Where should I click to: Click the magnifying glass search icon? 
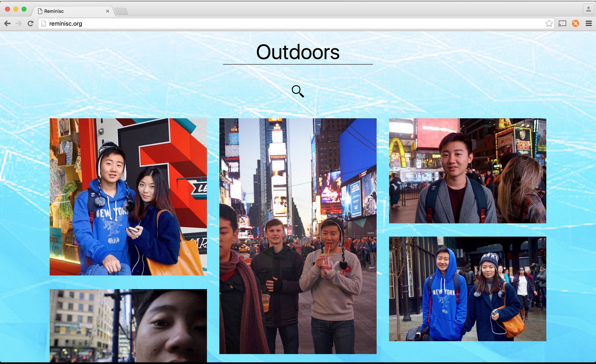click(298, 91)
